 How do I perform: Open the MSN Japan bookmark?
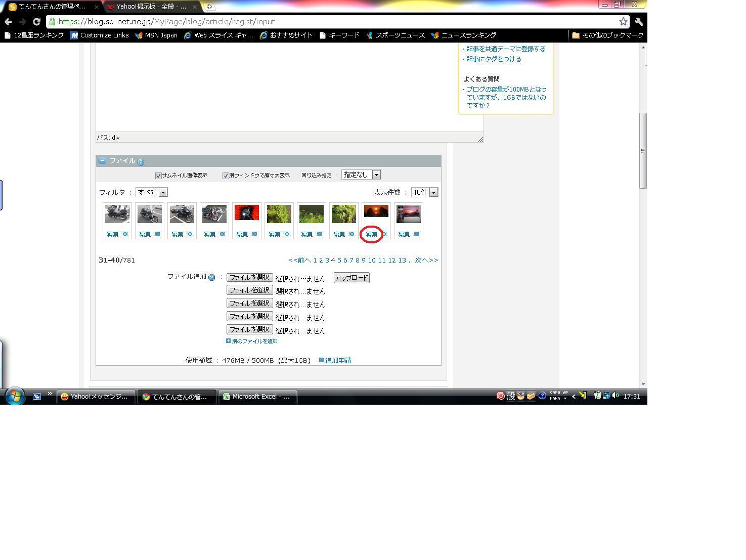point(156,35)
